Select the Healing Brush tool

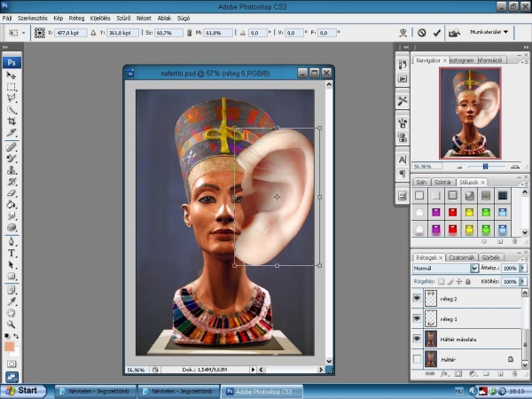coord(12,147)
